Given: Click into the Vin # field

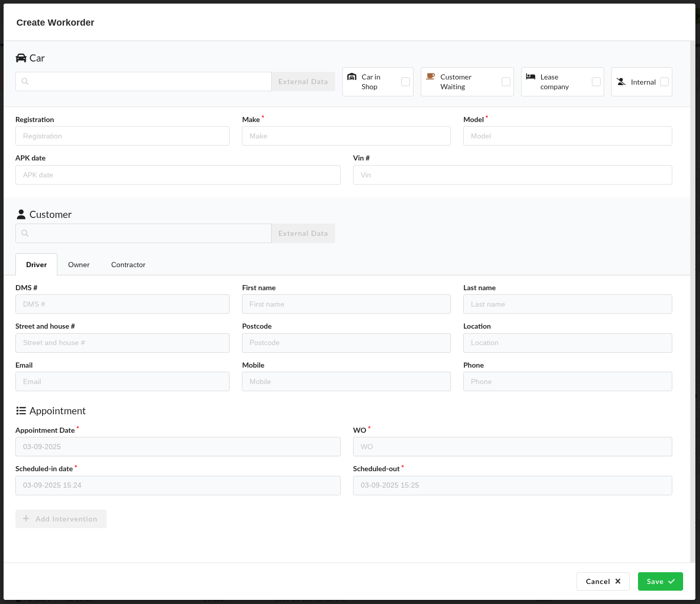Looking at the screenshot, I should (x=512, y=175).
